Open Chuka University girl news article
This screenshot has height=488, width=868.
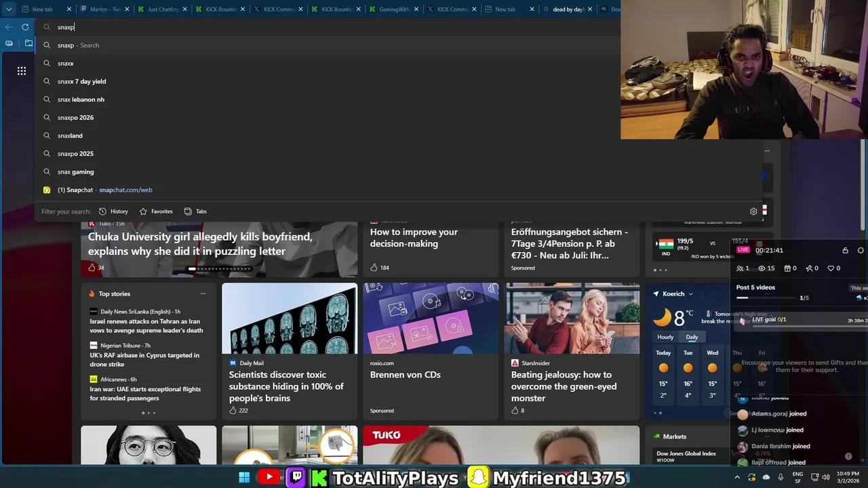[200, 243]
